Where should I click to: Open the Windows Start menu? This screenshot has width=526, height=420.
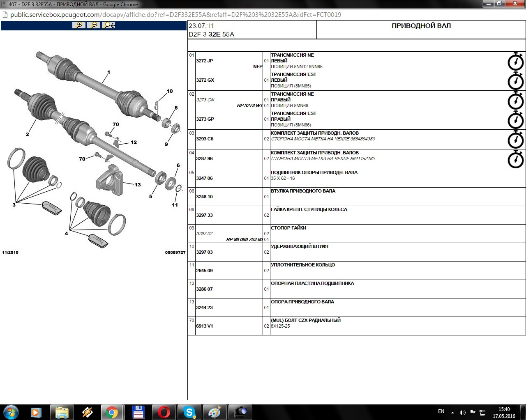coord(11,412)
